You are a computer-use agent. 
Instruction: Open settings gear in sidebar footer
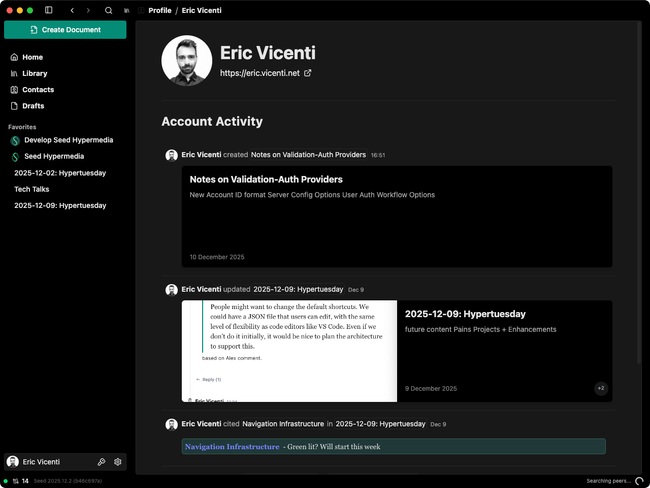pyautogui.click(x=118, y=462)
